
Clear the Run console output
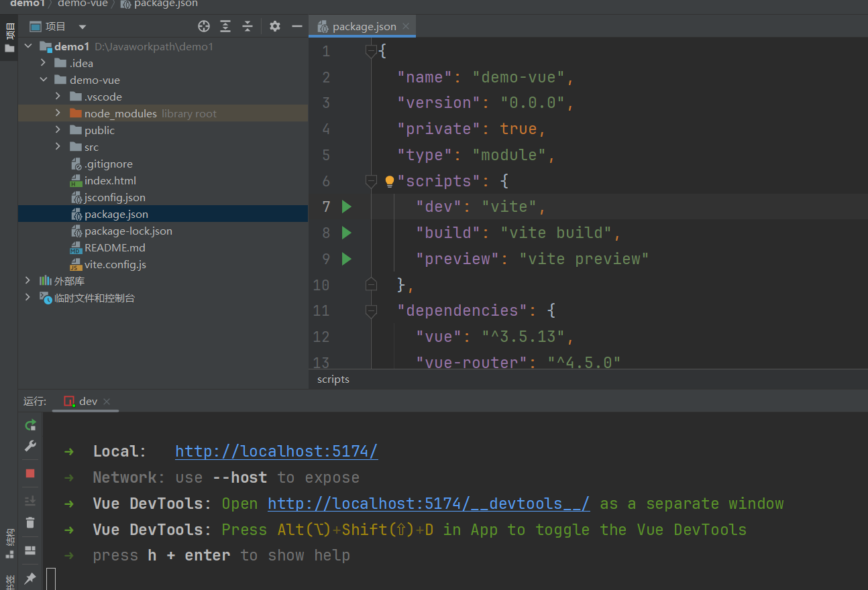[x=30, y=522]
